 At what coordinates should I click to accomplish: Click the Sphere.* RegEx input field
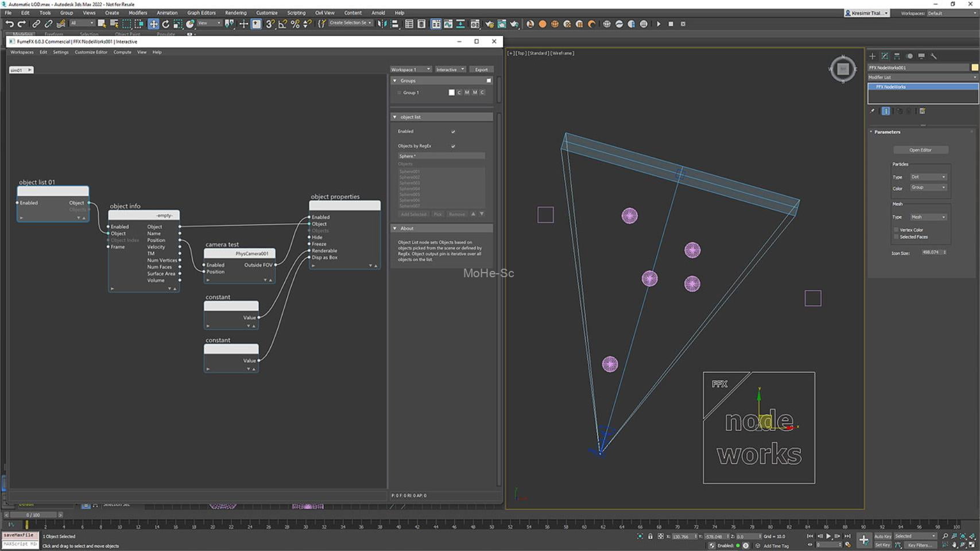(x=441, y=156)
